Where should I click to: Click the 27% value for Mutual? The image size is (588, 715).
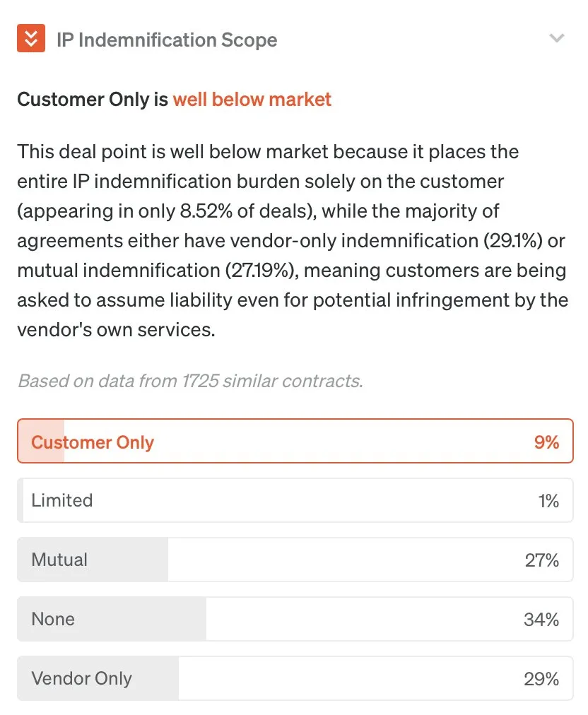tap(541, 560)
